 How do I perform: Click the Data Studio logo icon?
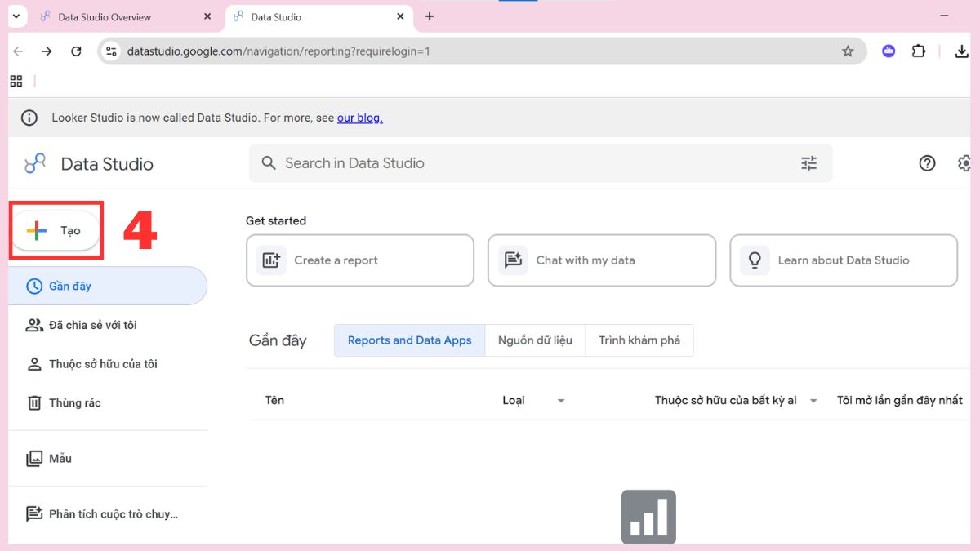tap(35, 163)
